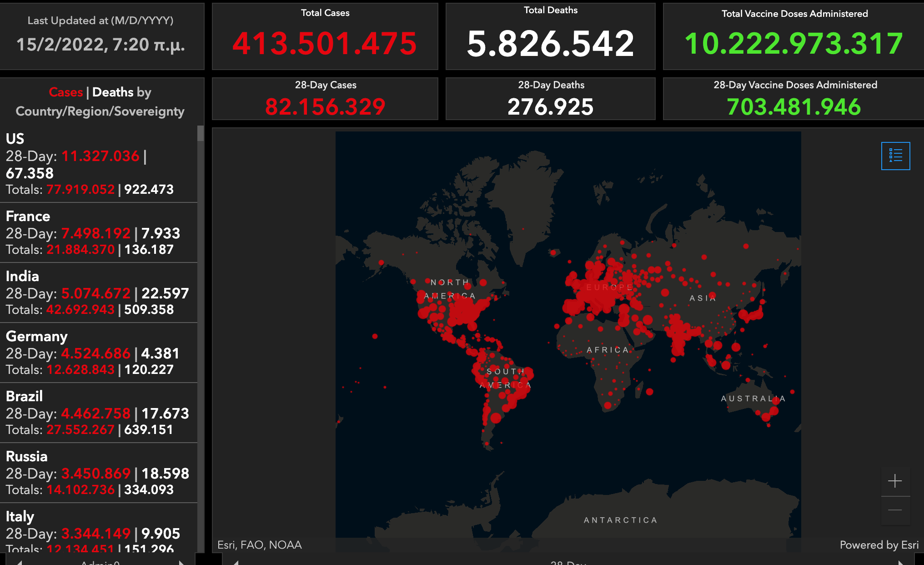This screenshot has width=924, height=565.
Task: Switch map to next tab arrow
Action: pos(900,562)
